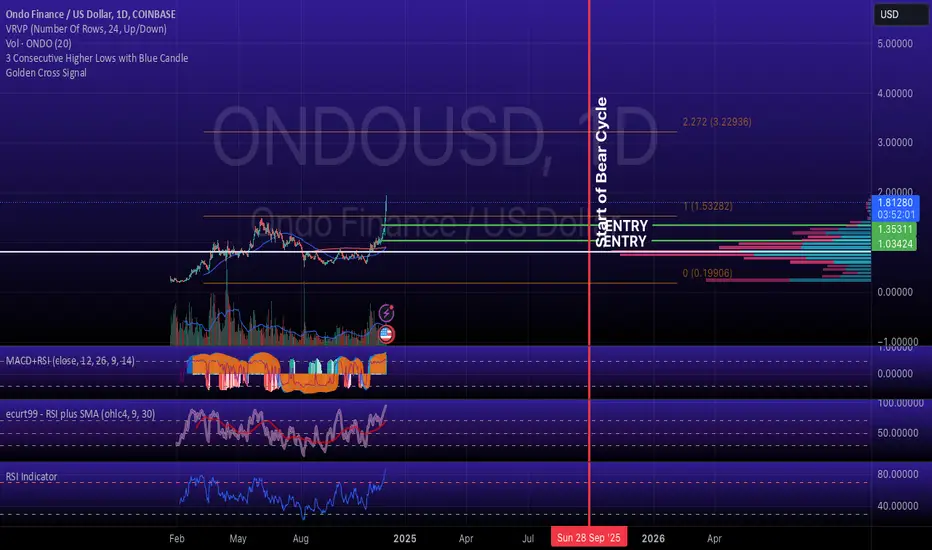Viewport: 932px width, 550px height.
Task: Select the RSI Indicator legend
Action: point(32,476)
